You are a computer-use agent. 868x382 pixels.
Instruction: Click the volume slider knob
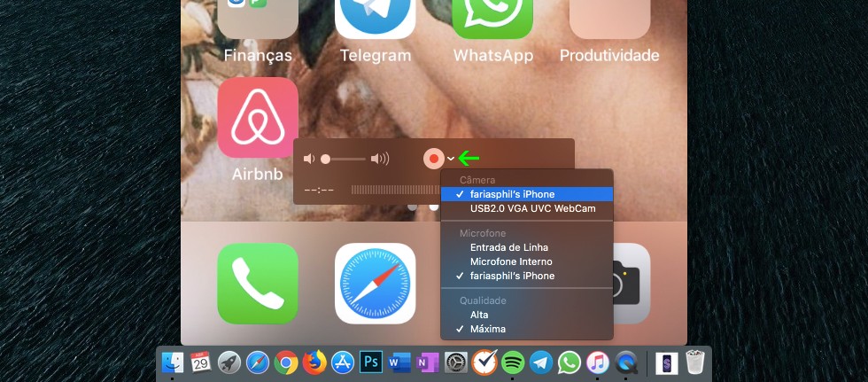[x=326, y=160]
